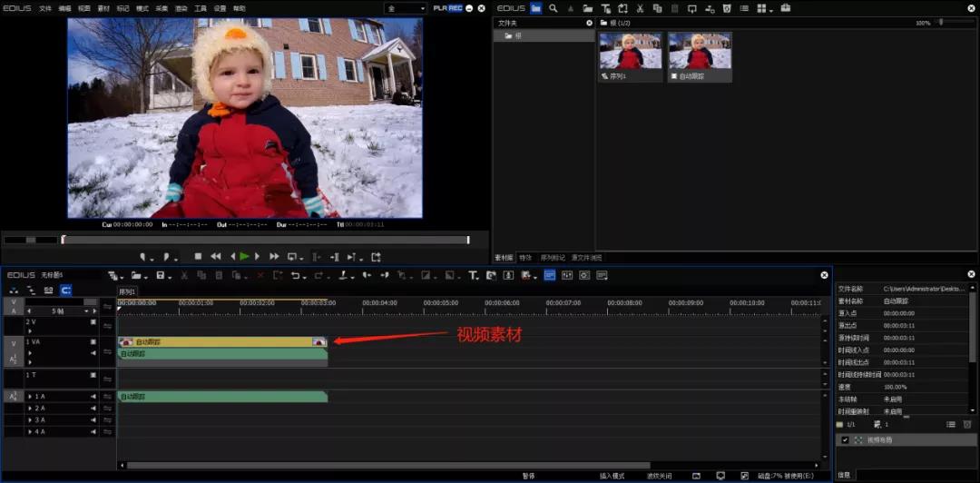Click the green Play button
The width and height of the screenshot is (980, 483).
pyautogui.click(x=244, y=257)
